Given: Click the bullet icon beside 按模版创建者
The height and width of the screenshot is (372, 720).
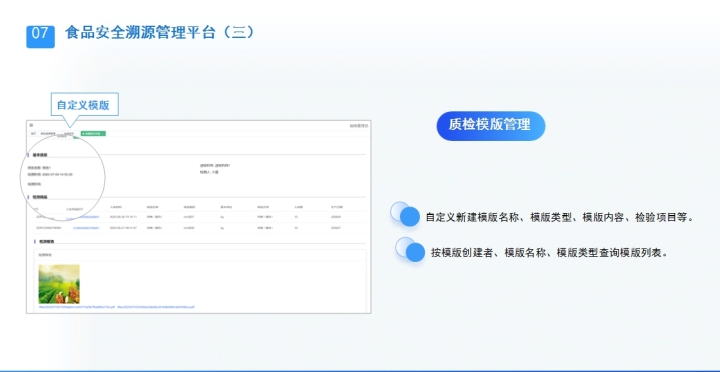Looking at the screenshot, I should click(410, 250).
